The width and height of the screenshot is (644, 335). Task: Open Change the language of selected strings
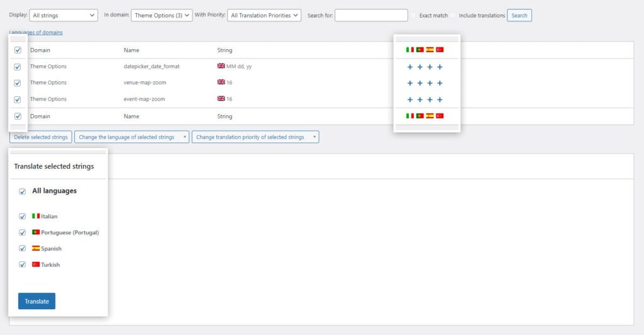click(131, 137)
